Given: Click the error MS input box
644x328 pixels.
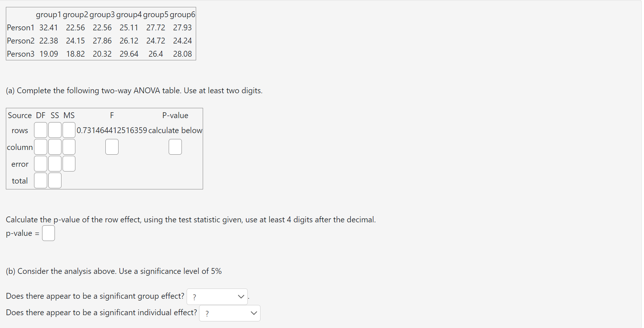Looking at the screenshot, I should pyautogui.click(x=69, y=163).
